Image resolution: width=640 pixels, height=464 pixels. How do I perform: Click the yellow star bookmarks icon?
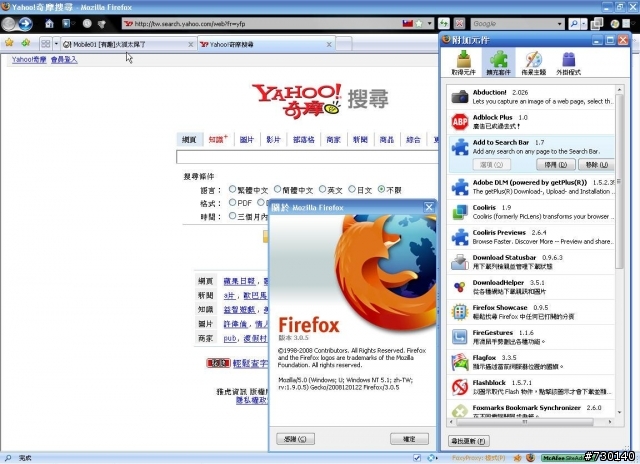click(9, 43)
